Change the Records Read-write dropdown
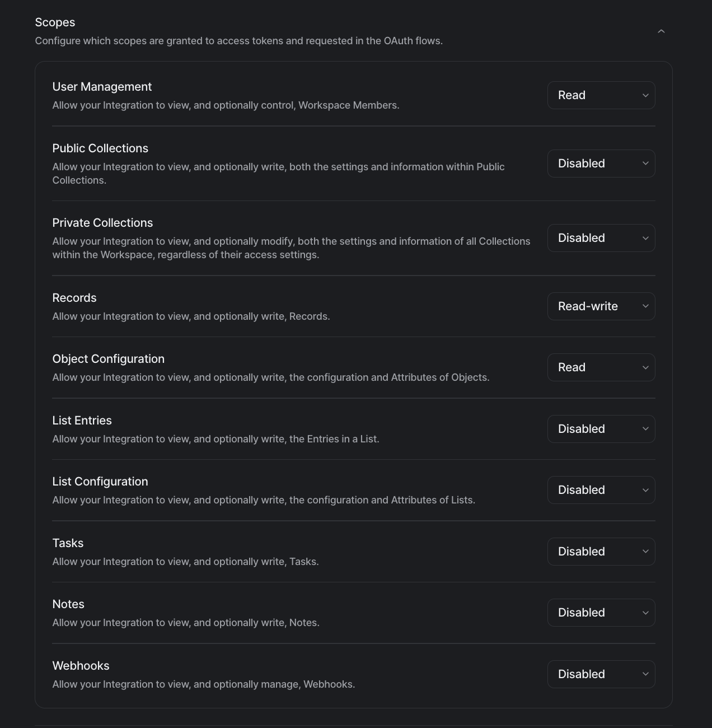 click(601, 306)
